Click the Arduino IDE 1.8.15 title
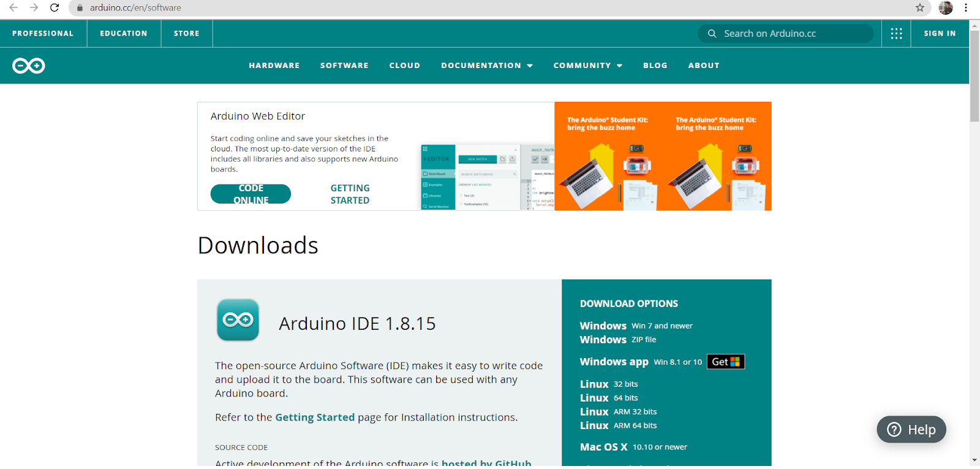Image resolution: width=980 pixels, height=469 pixels. coord(357,324)
